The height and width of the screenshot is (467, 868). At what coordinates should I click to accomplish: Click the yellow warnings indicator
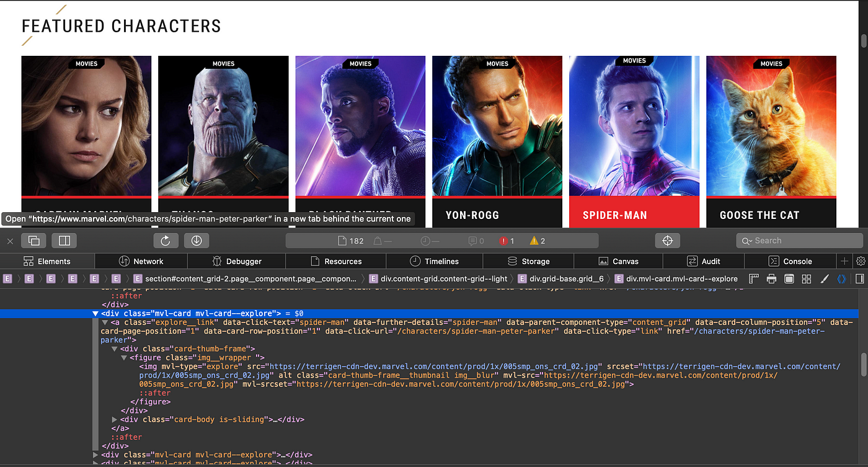pyautogui.click(x=538, y=241)
